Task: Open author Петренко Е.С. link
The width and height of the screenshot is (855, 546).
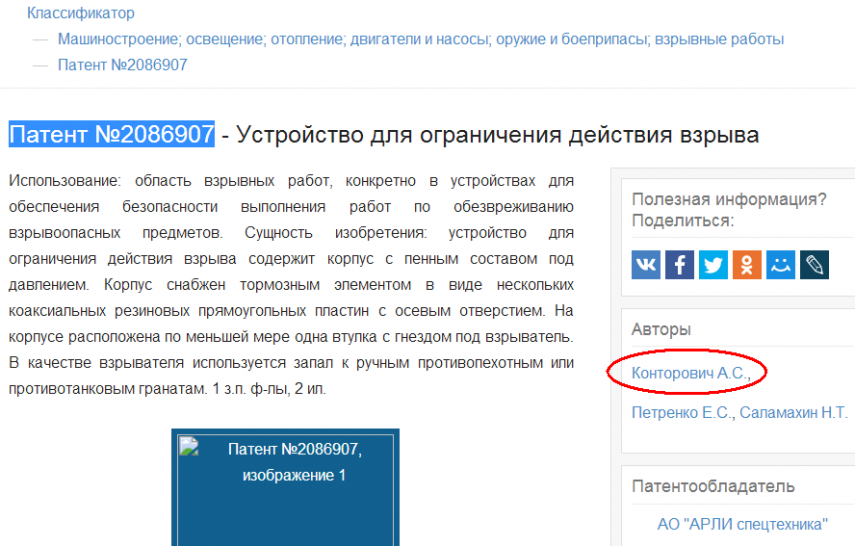Action: tap(683, 413)
